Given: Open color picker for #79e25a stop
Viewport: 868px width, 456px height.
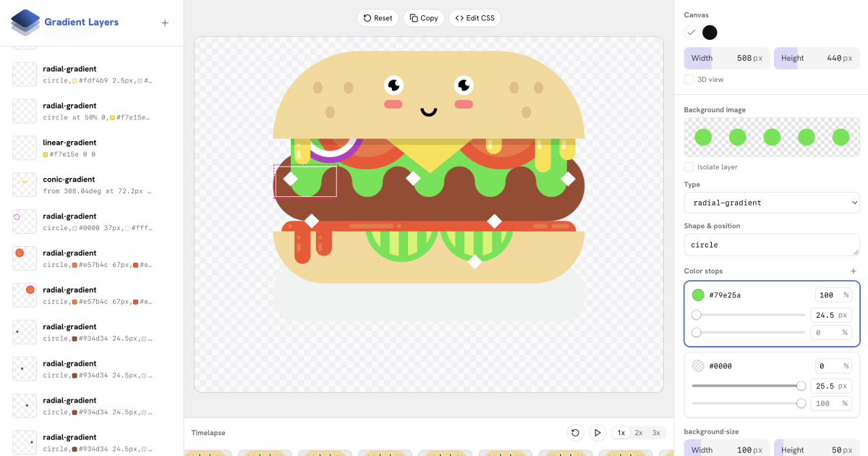Looking at the screenshot, I should click(698, 295).
